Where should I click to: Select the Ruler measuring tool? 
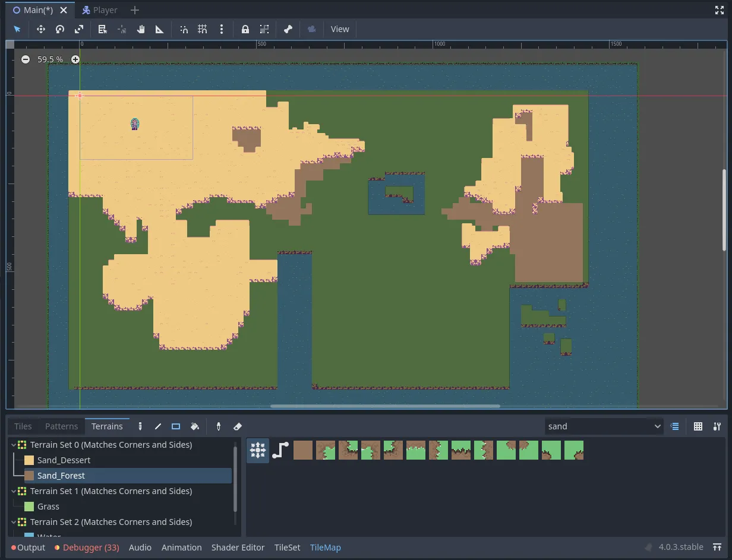click(x=160, y=29)
